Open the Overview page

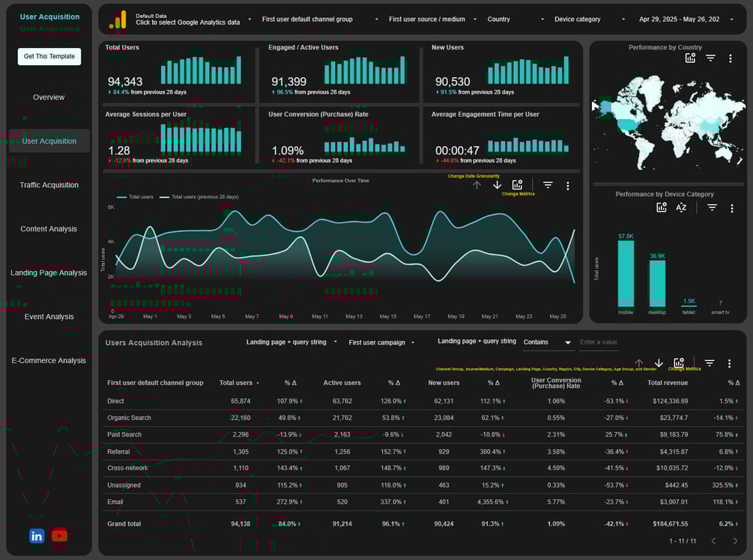(x=49, y=97)
